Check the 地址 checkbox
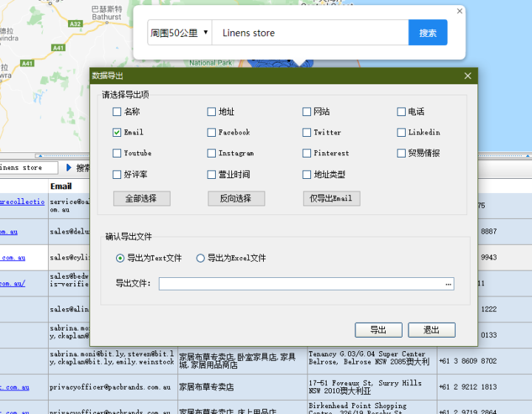The height and width of the screenshot is (414, 532). (x=211, y=112)
